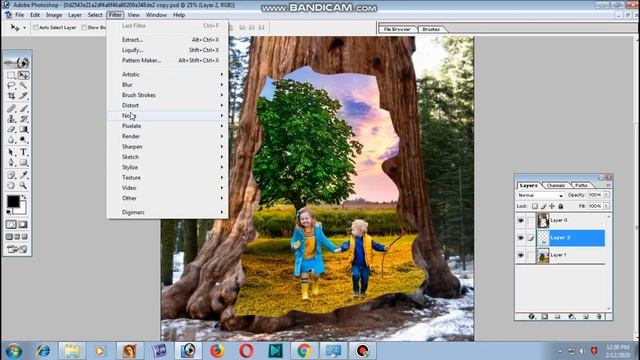
Task: Click the foreground color swatch
Action: click(12, 201)
